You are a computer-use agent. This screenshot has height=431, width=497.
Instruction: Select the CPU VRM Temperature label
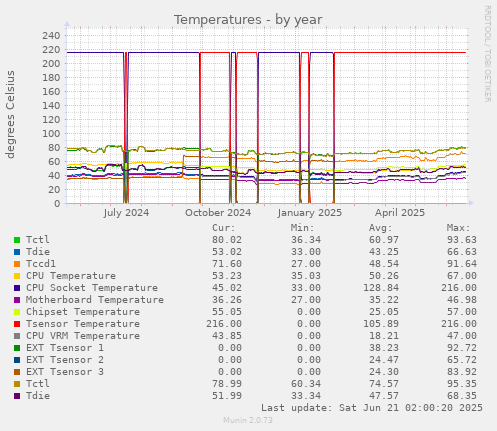pos(83,336)
